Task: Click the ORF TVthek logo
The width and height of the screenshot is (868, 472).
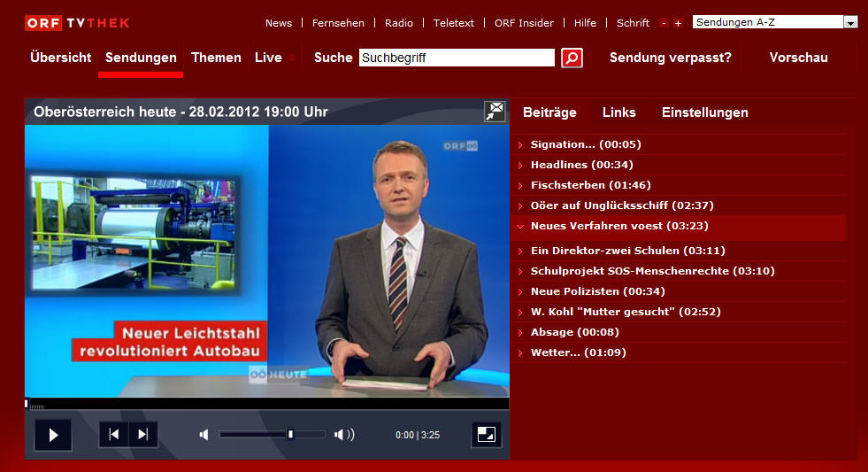Action: pos(77,23)
